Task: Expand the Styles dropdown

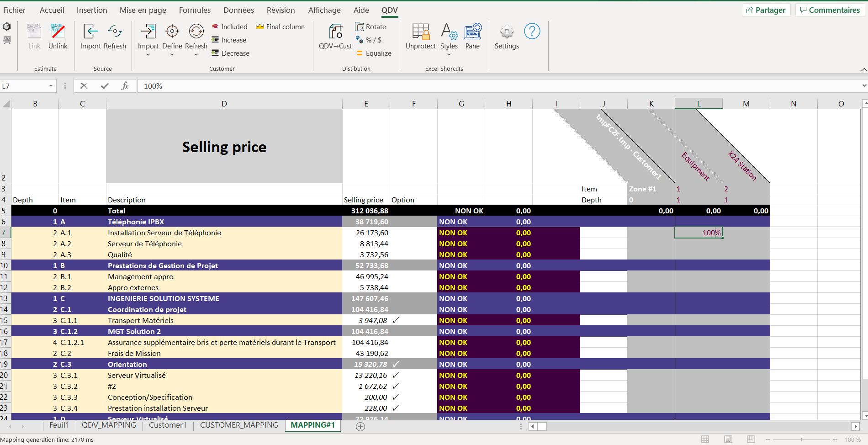Action: 449,54
